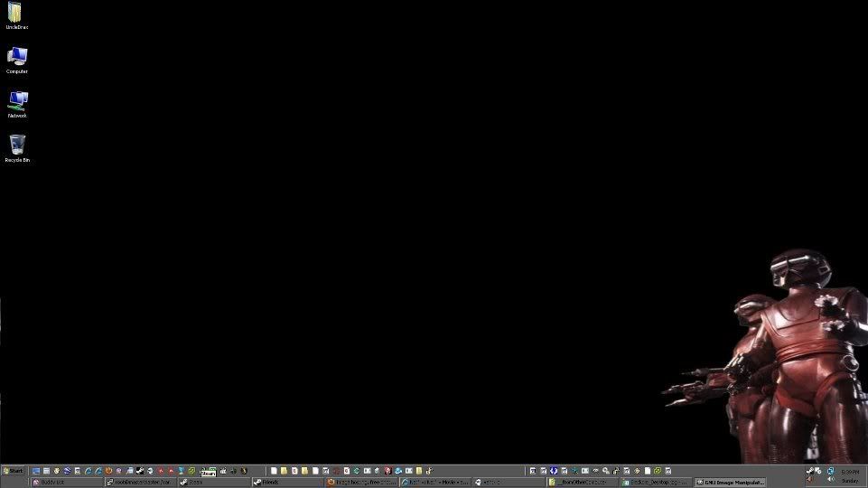Switch to the Steam window taskbar button

(x=214, y=483)
